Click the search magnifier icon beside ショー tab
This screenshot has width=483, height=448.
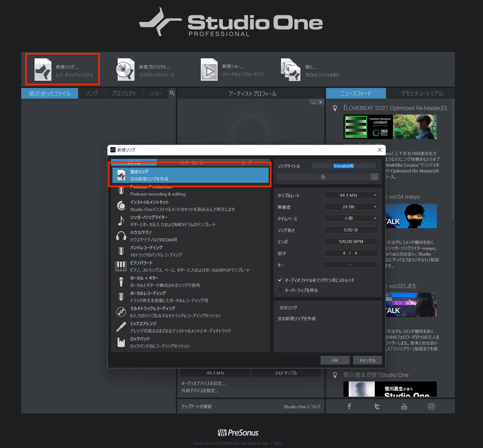[172, 93]
